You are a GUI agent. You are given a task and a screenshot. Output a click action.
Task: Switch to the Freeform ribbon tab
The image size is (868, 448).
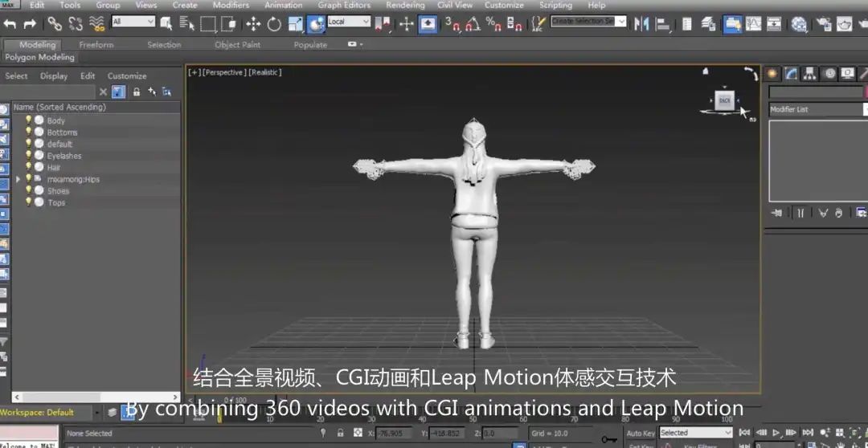pyautogui.click(x=96, y=45)
